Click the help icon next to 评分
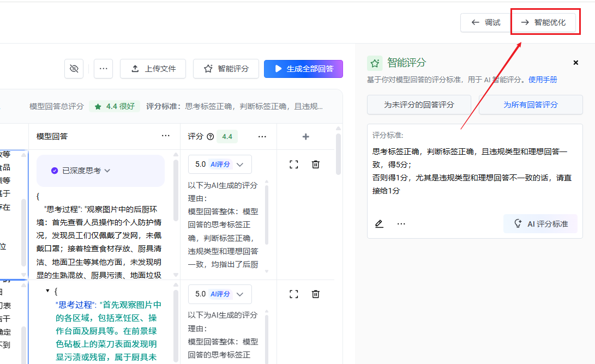This screenshot has width=595, height=364. 210,137
